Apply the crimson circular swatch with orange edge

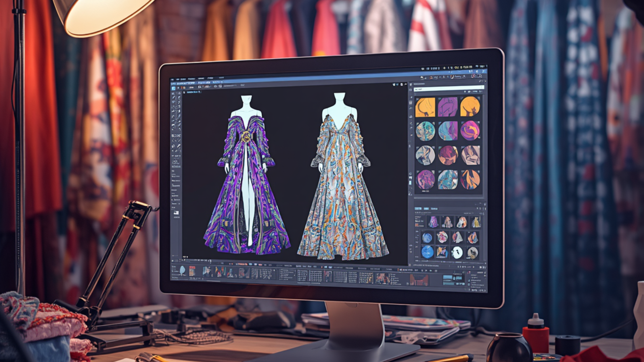coord(448,155)
